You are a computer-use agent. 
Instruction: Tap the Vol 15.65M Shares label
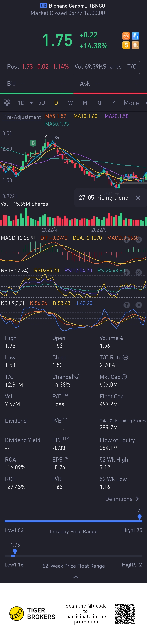click(24, 204)
